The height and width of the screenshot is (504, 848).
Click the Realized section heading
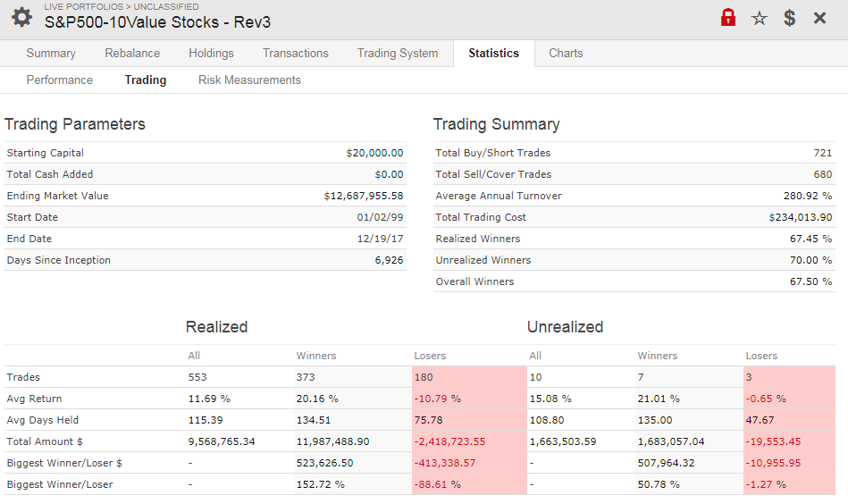(x=216, y=327)
